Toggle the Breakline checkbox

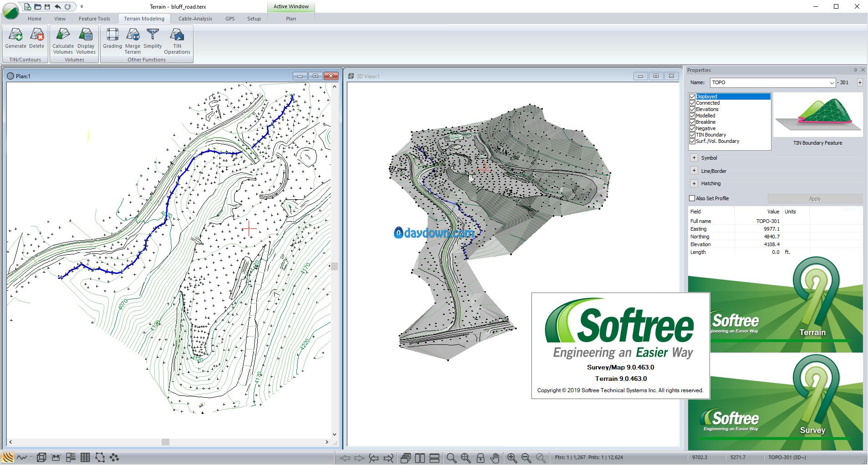click(692, 122)
